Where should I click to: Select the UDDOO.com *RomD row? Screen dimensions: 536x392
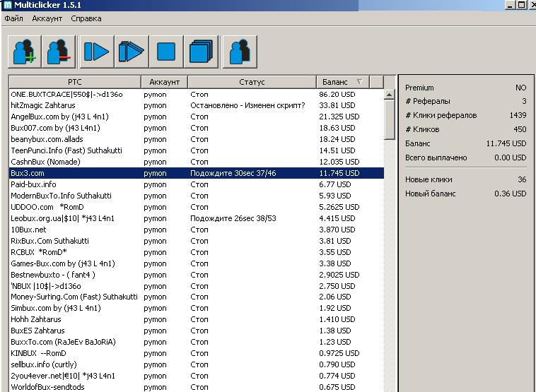(x=197, y=206)
